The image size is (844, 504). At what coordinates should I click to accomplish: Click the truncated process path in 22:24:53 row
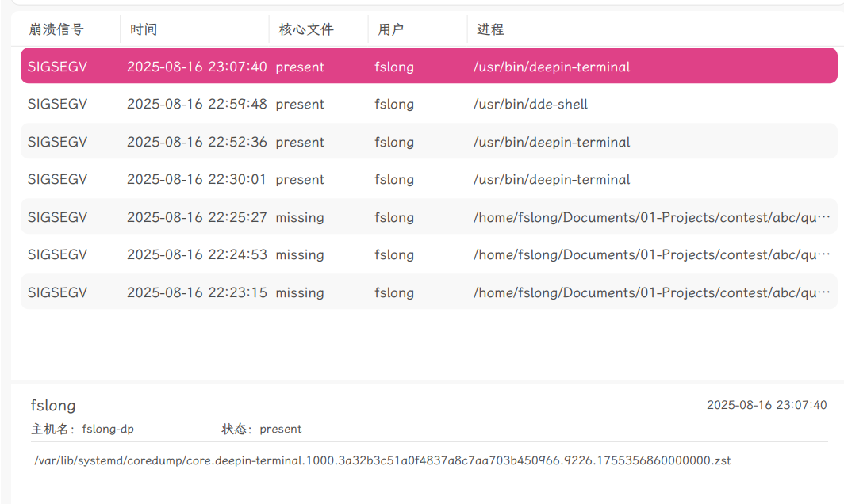pyautogui.click(x=652, y=254)
